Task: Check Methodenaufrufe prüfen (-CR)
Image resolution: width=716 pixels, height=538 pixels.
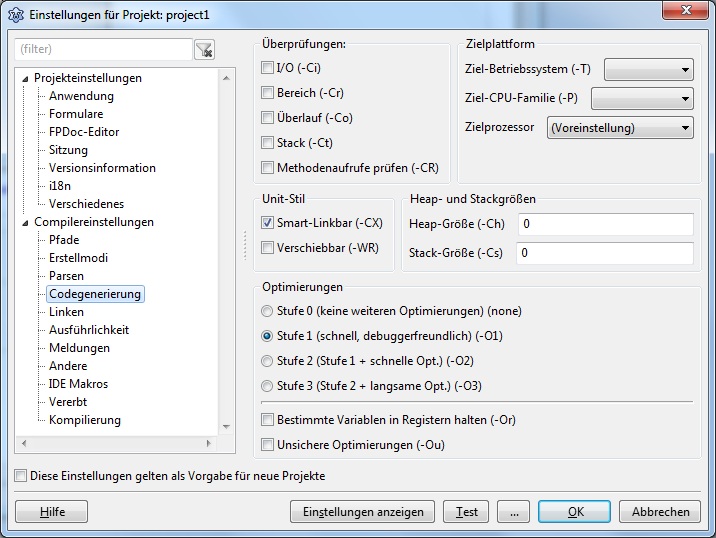Action: click(x=267, y=168)
